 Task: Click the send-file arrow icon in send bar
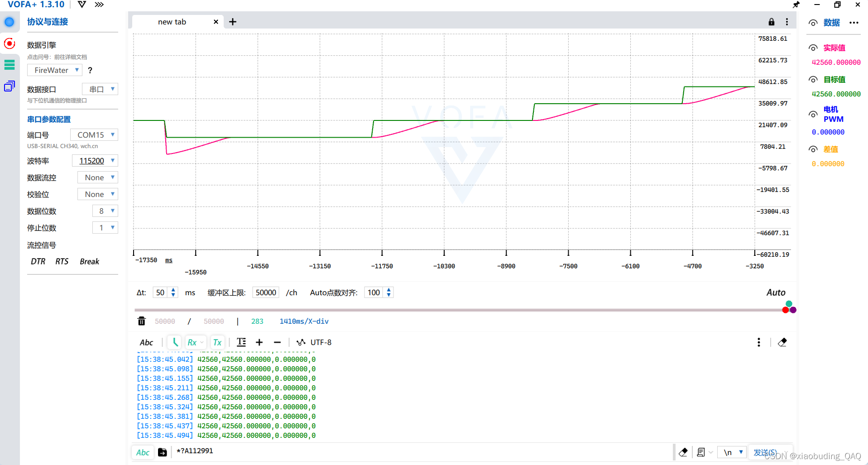pyautogui.click(x=163, y=452)
